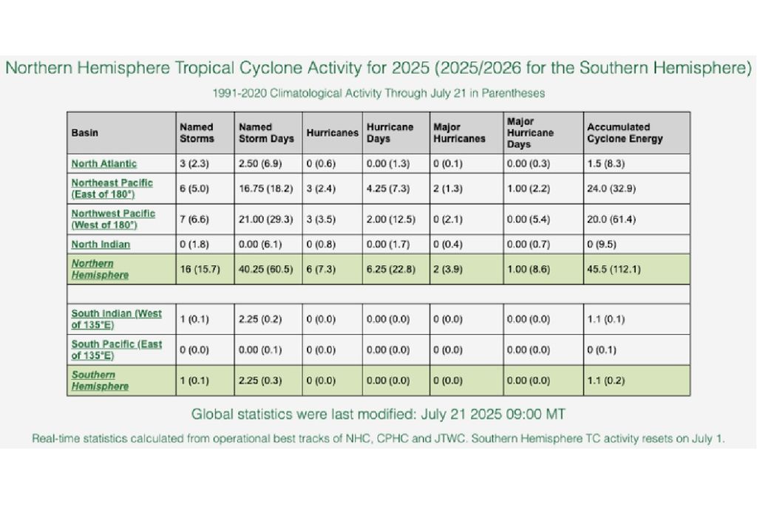The width and height of the screenshot is (757, 532).
Task: Click the South Pacific (East of 135°E) link
Action: tap(116, 349)
